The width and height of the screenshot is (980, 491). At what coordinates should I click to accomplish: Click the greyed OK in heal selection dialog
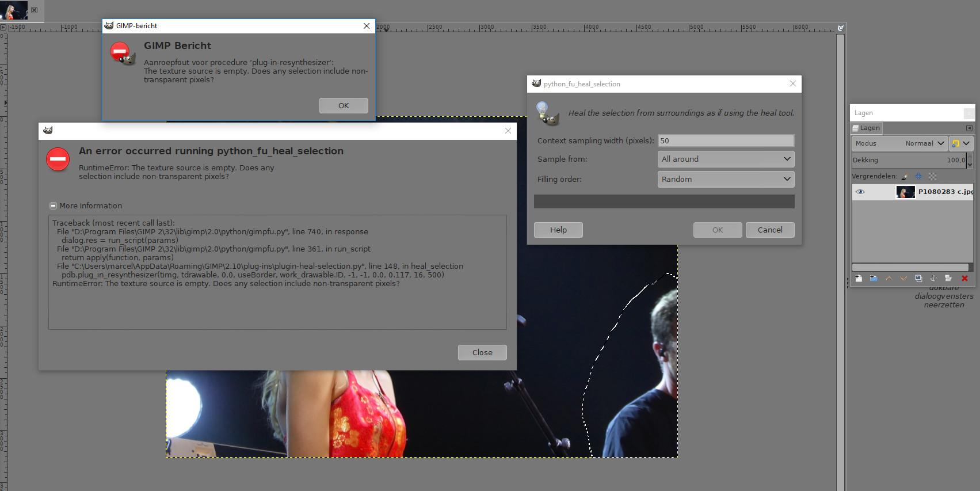[718, 230]
